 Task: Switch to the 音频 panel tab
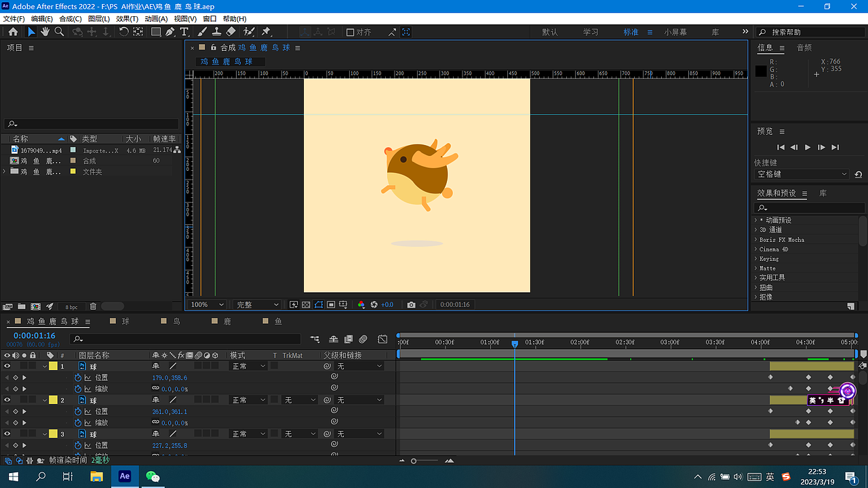[x=804, y=47]
